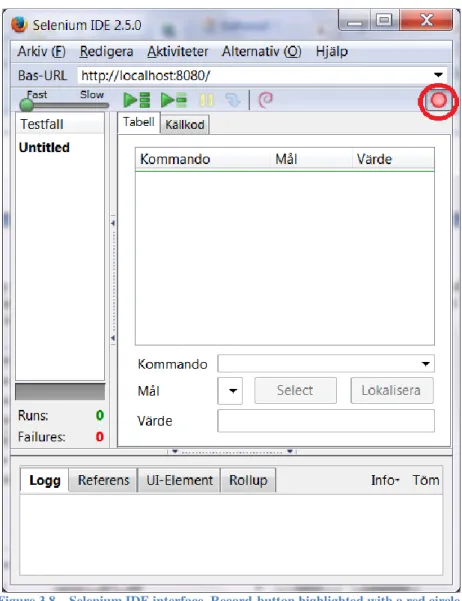462x601 pixels.
Task: Click the Mål column header
Action: coord(311,159)
